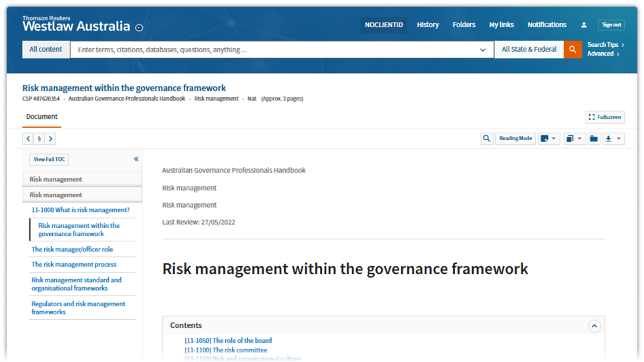Go to the previous section arrow
Image resolution: width=644 pixels, height=362 pixels.
coord(28,139)
